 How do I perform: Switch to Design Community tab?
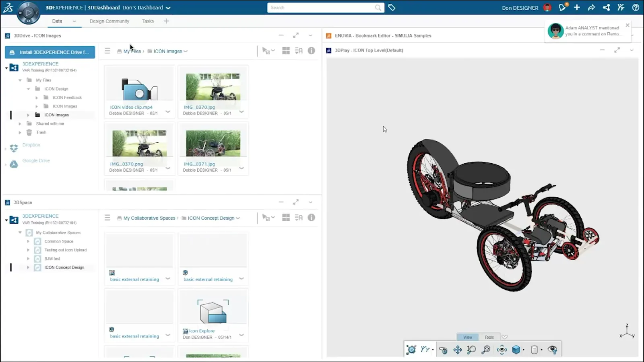pyautogui.click(x=109, y=21)
